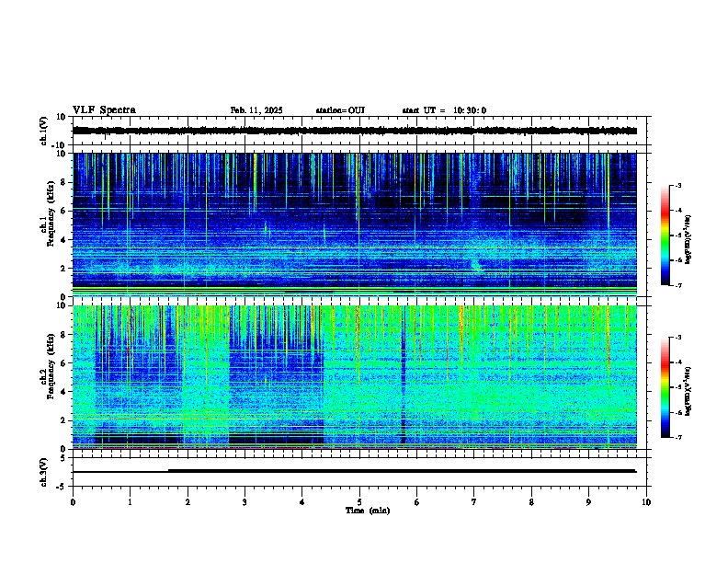Select the date "Feb. 11, 2025"
The width and height of the screenshot is (728, 563).
point(256,110)
